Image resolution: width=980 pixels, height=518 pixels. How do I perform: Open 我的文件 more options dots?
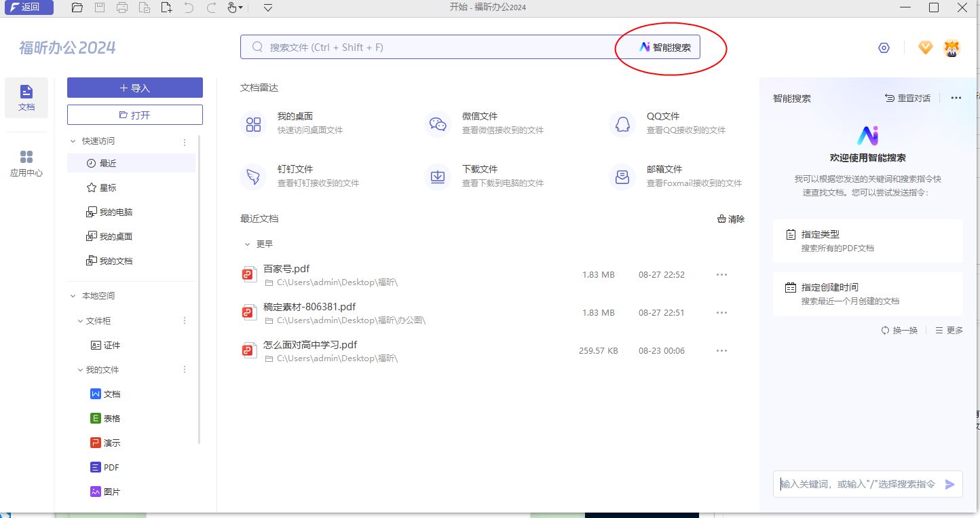point(185,369)
